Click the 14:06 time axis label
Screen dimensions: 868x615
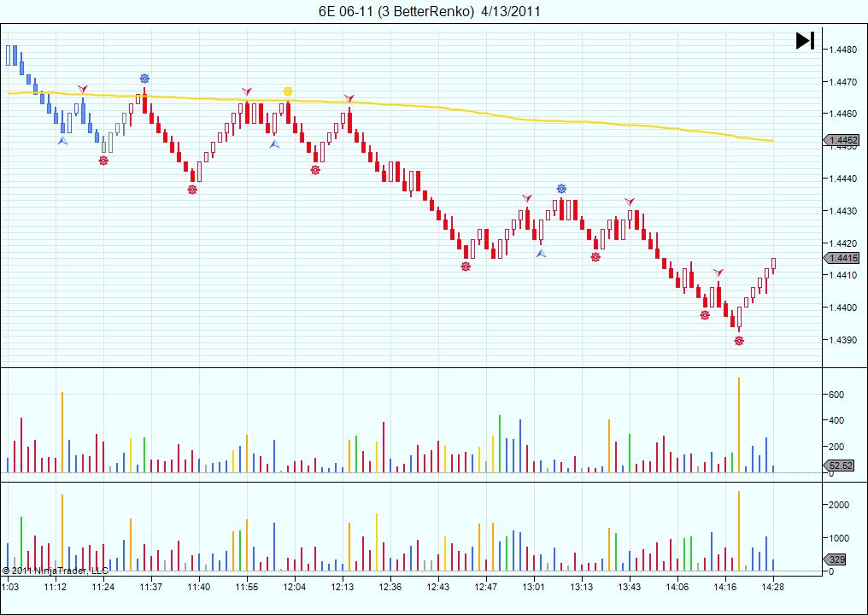677,587
